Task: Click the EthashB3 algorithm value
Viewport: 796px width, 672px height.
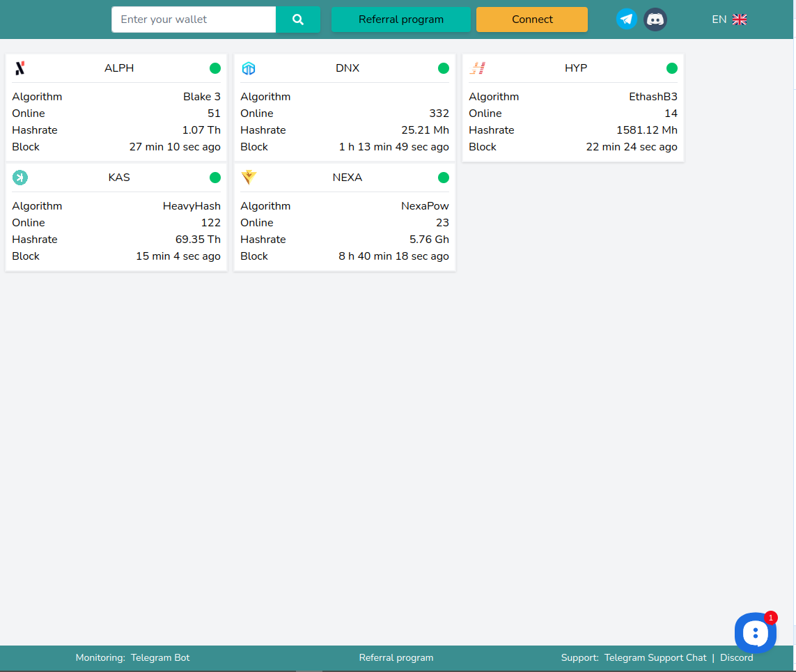Action: pyautogui.click(x=653, y=96)
